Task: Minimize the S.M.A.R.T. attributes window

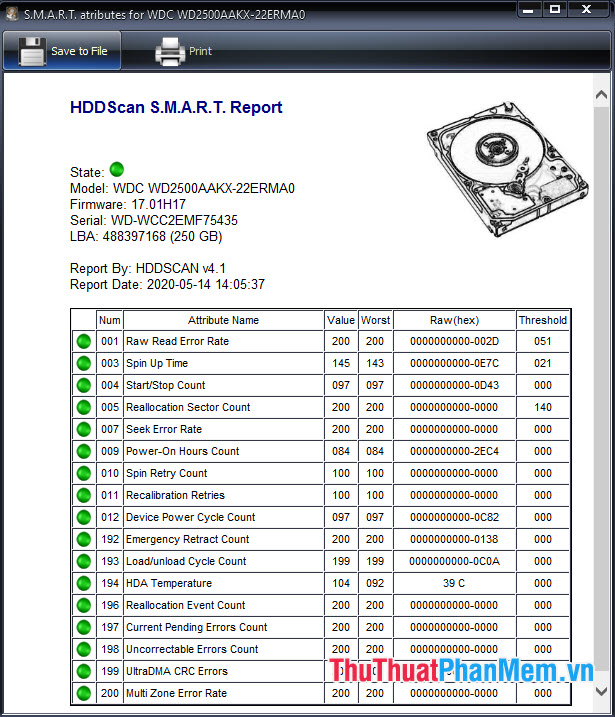Action: tap(528, 10)
